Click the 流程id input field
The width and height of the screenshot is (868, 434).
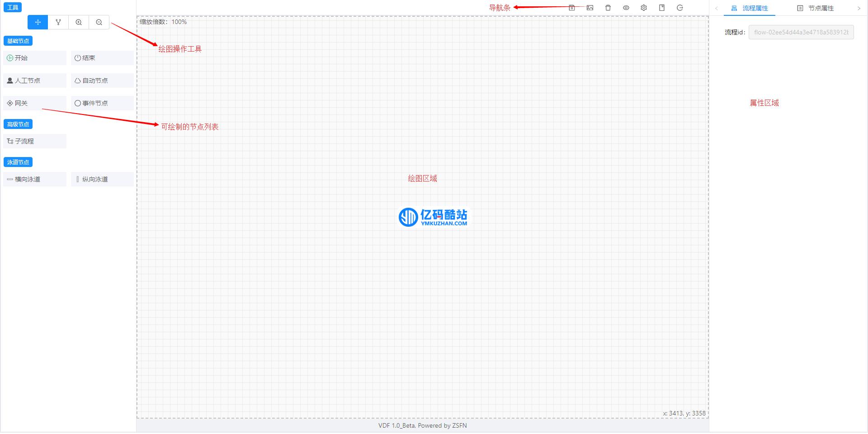(801, 32)
